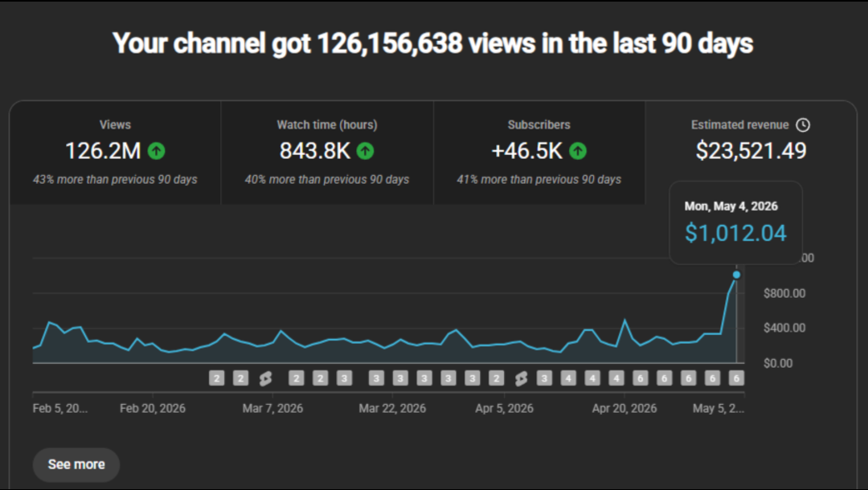Click the clock icon beside Estimated revenue
This screenshot has width=868, height=490.
[803, 125]
